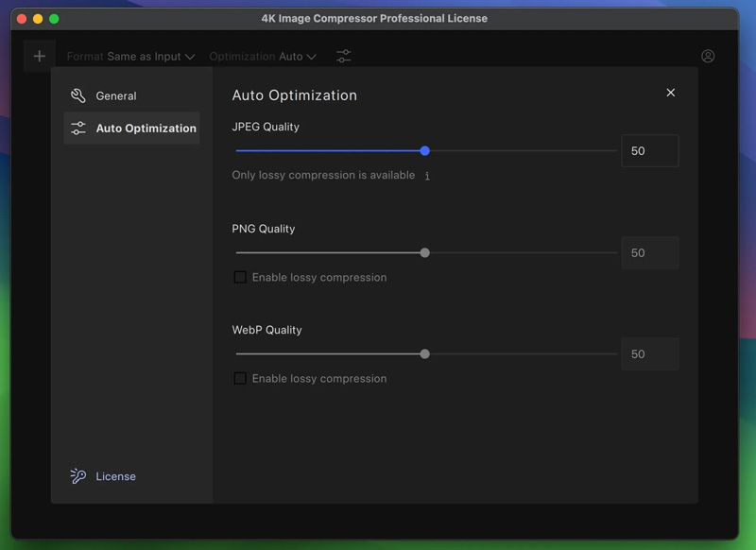The image size is (756, 550).
Task: Adjust the JPEG Quality slider handle
Action: click(425, 150)
